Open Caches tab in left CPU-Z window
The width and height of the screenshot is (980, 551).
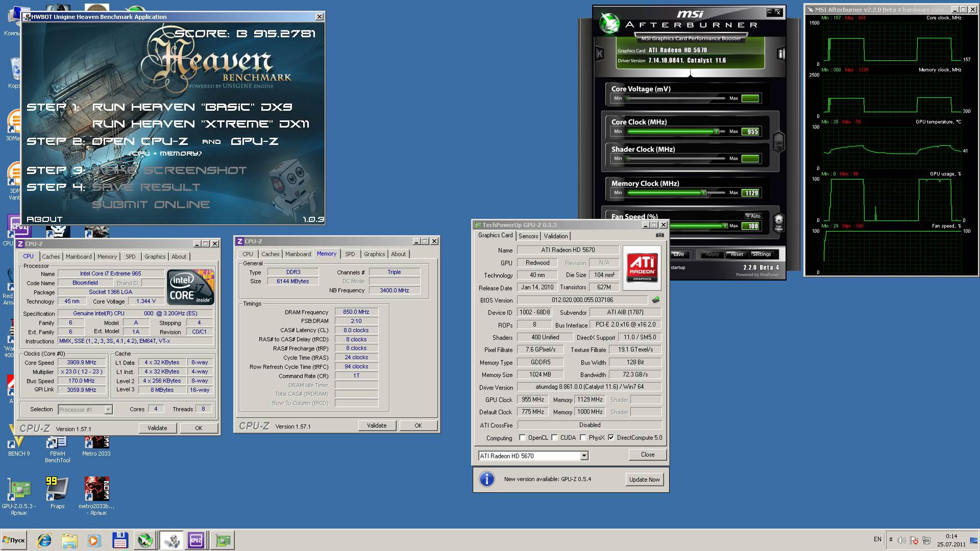[x=51, y=257]
